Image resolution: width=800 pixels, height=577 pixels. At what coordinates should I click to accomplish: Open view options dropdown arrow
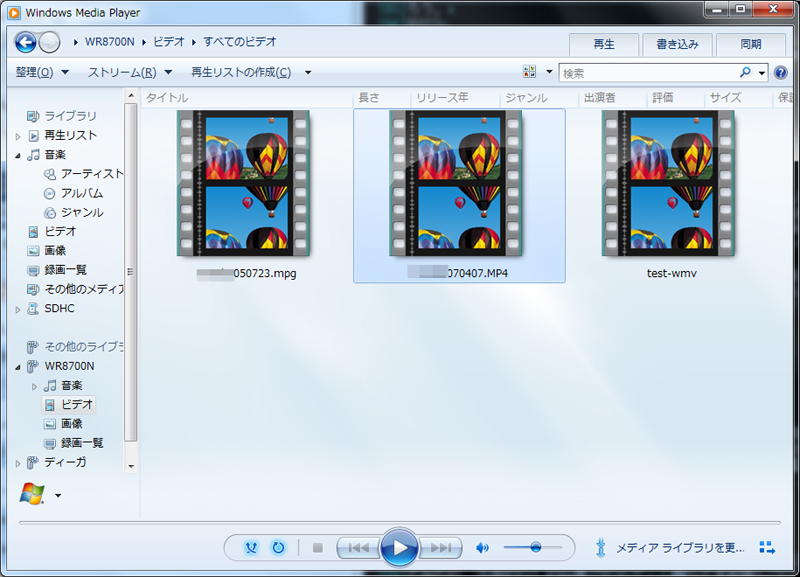(x=549, y=72)
